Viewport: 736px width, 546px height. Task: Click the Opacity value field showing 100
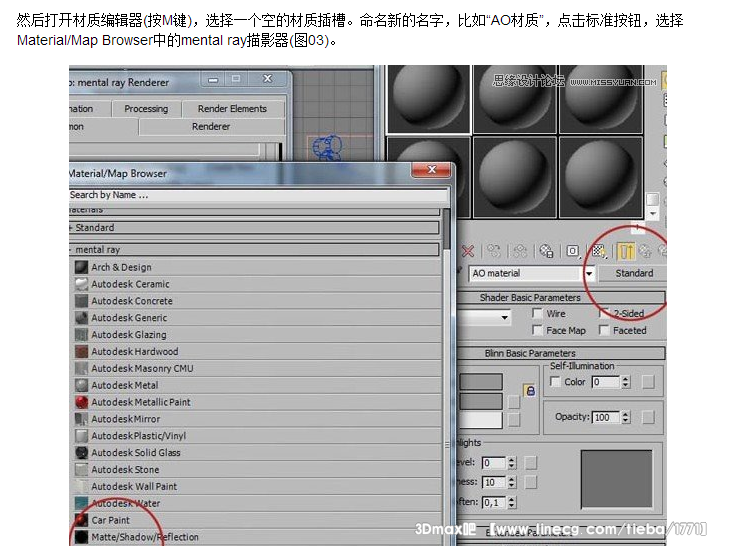[x=606, y=417]
